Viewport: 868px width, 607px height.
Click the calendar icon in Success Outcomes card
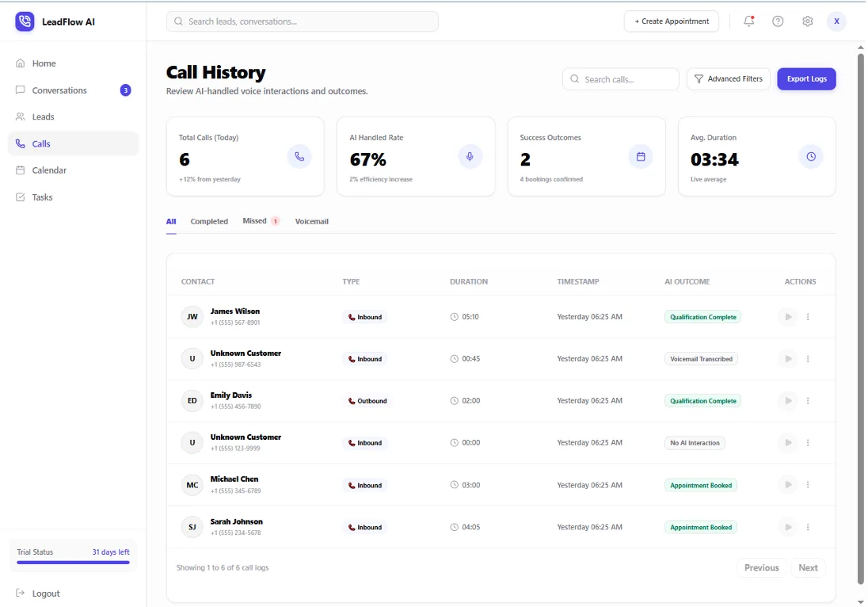[x=641, y=157]
